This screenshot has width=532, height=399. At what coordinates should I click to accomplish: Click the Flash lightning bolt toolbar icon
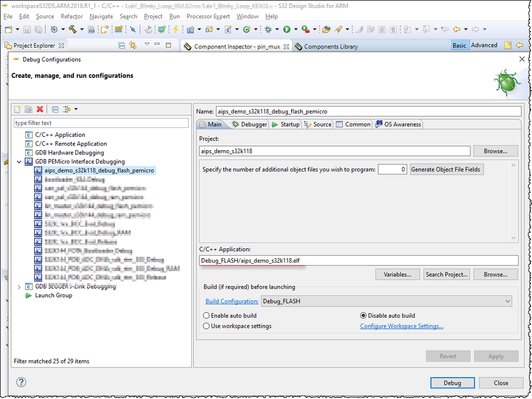click(x=176, y=29)
